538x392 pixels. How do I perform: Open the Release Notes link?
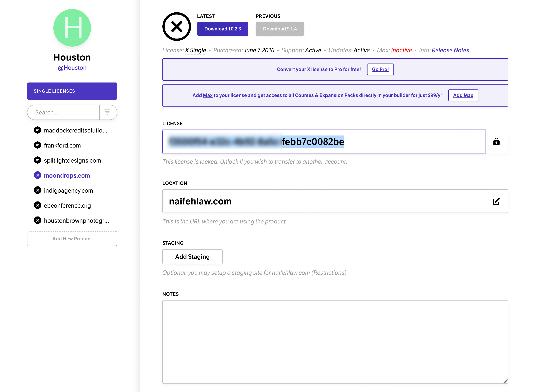450,50
